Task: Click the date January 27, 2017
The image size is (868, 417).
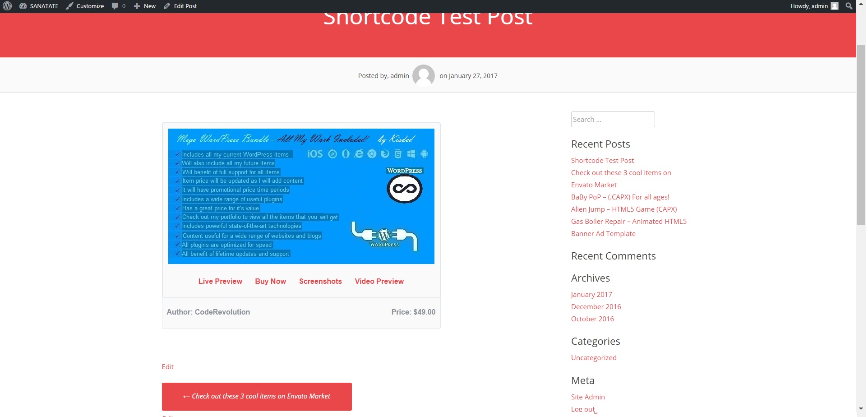Action: (x=473, y=76)
